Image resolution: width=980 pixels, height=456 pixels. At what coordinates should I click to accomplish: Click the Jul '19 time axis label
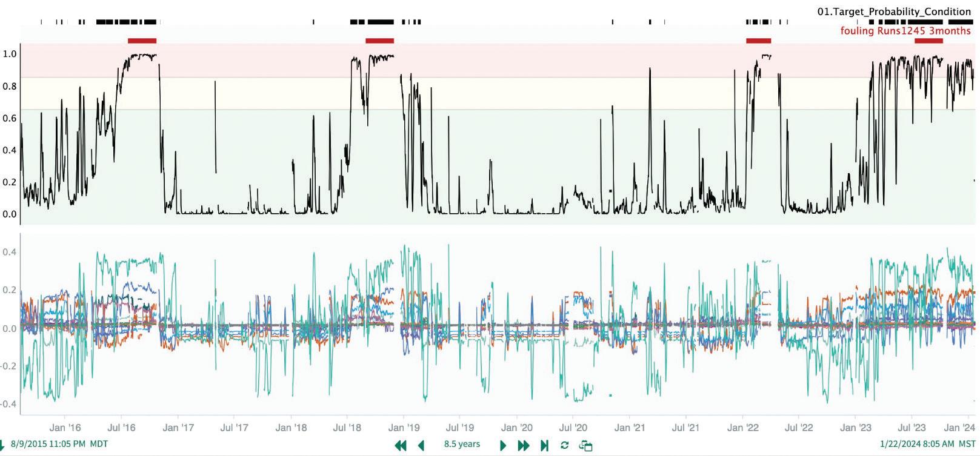[x=460, y=428]
